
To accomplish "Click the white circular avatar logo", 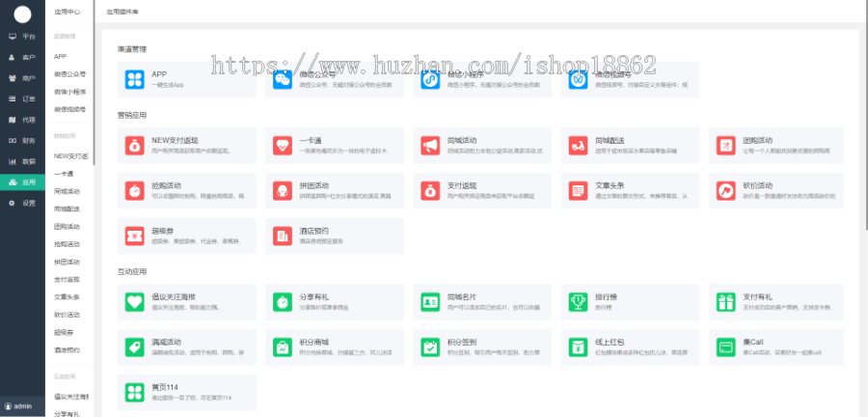I will (22, 14).
